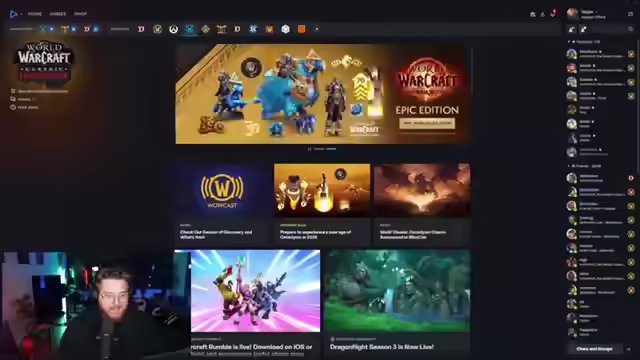
Task: Open the profile name status dropdown
Action: [x=589, y=12]
